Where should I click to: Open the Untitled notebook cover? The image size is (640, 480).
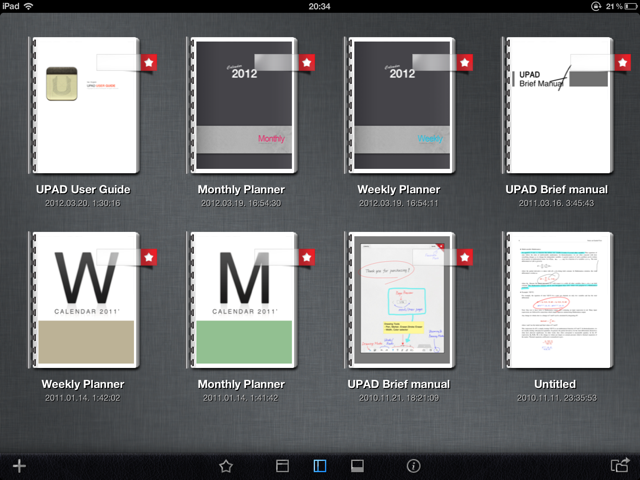pyautogui.click(x=558, y=300)
